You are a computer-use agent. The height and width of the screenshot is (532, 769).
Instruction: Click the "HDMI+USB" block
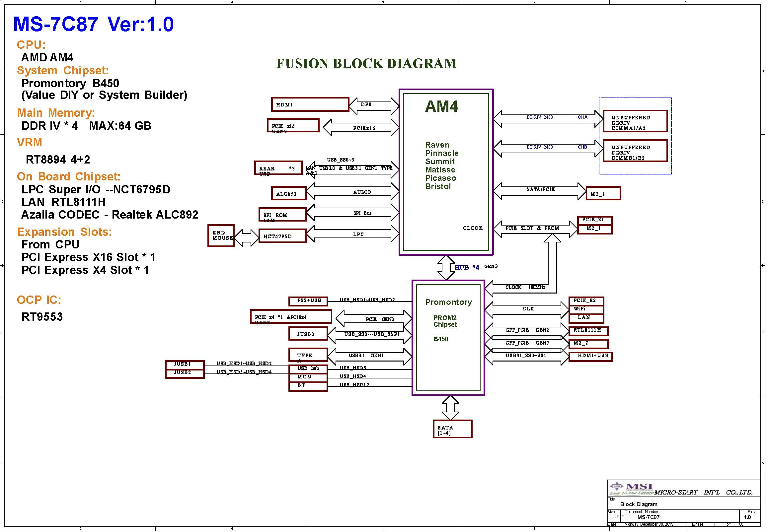(x=590, y=357)
